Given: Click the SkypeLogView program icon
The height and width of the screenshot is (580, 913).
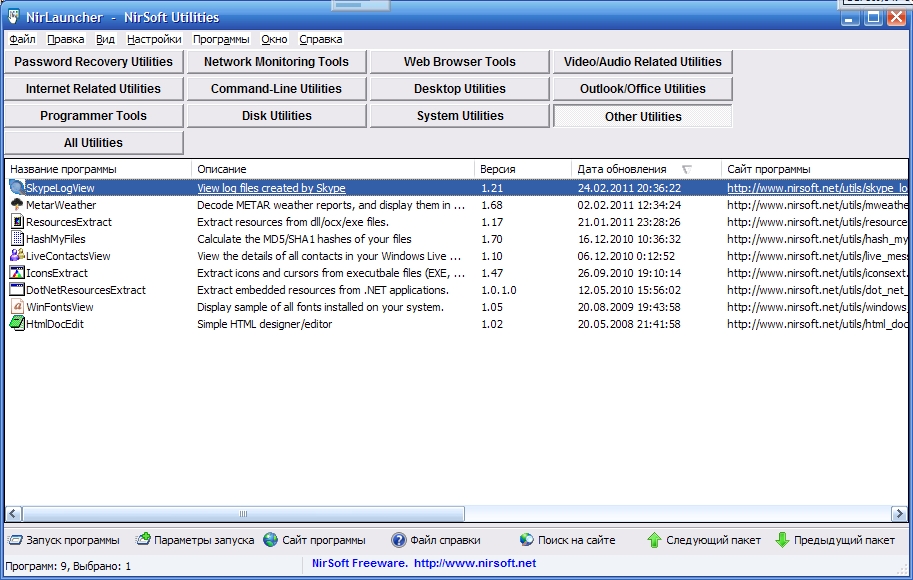Looking at the screenshot, I should 17,188.
